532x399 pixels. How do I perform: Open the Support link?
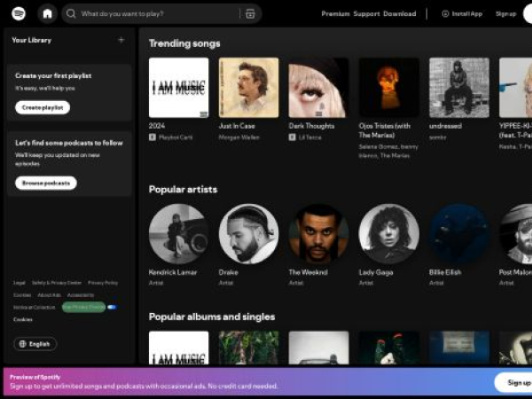point(366,13)
